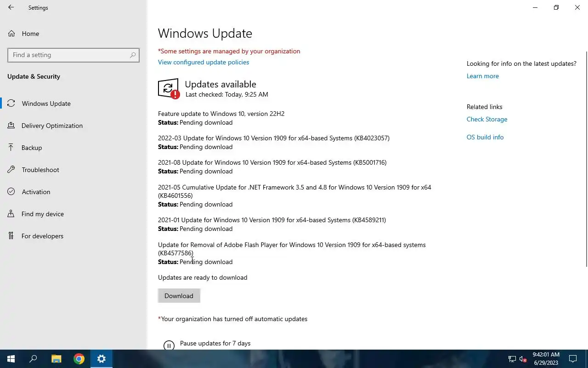Select Pause updates for 7 days
The width and height of the screenshot is (588, 368).
(215, 343)
